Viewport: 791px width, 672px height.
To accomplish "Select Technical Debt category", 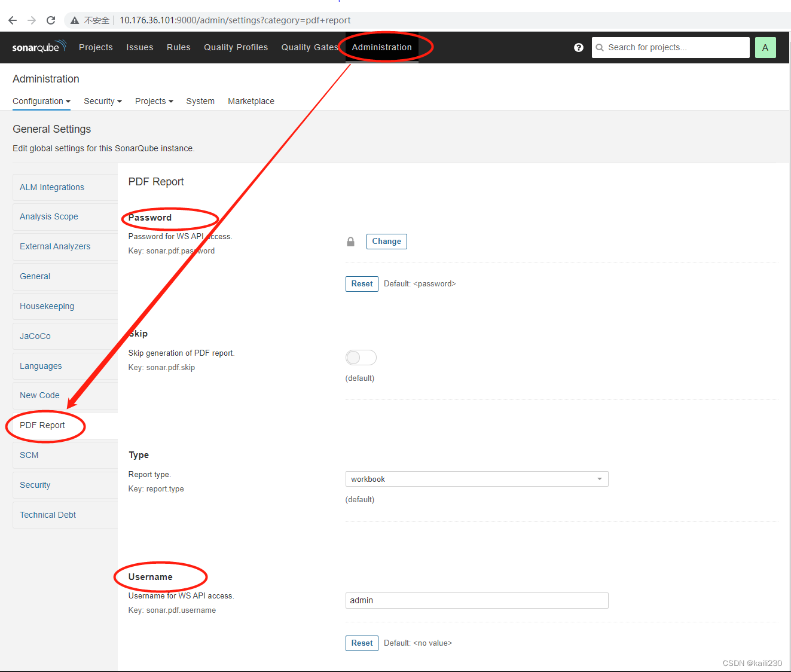I will tap(65, 515).
